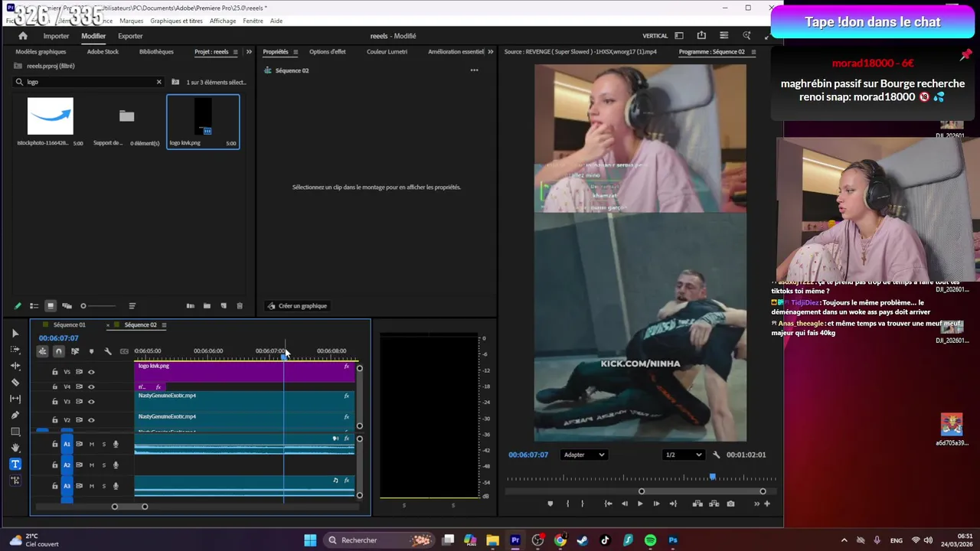Open timeline display settings wrench

click(x=108, y=351)
